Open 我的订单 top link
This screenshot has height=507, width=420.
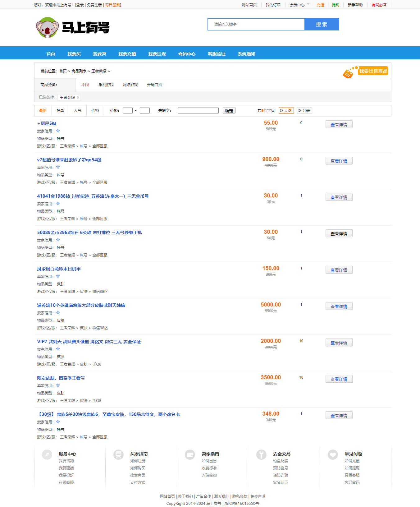[x=273, y=5]
